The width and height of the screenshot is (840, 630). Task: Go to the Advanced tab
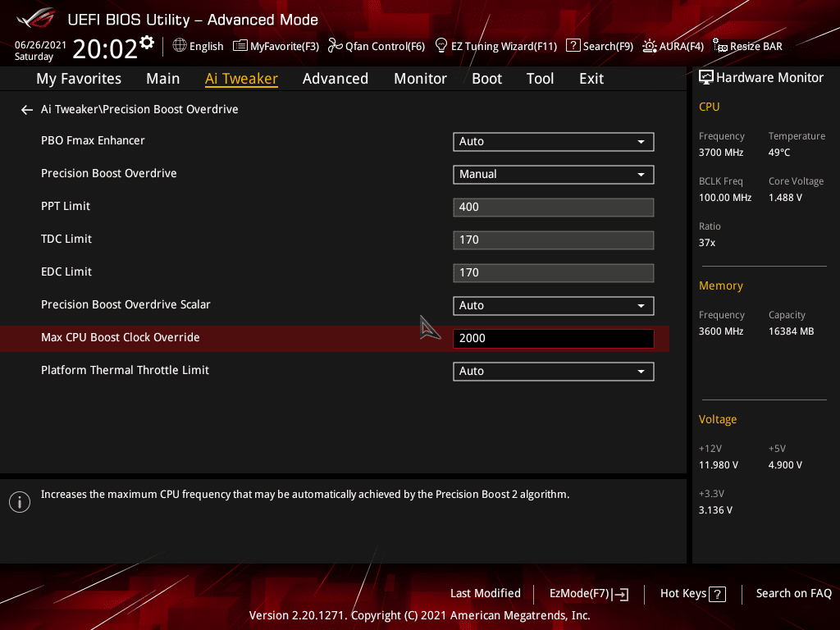[336, 79]
